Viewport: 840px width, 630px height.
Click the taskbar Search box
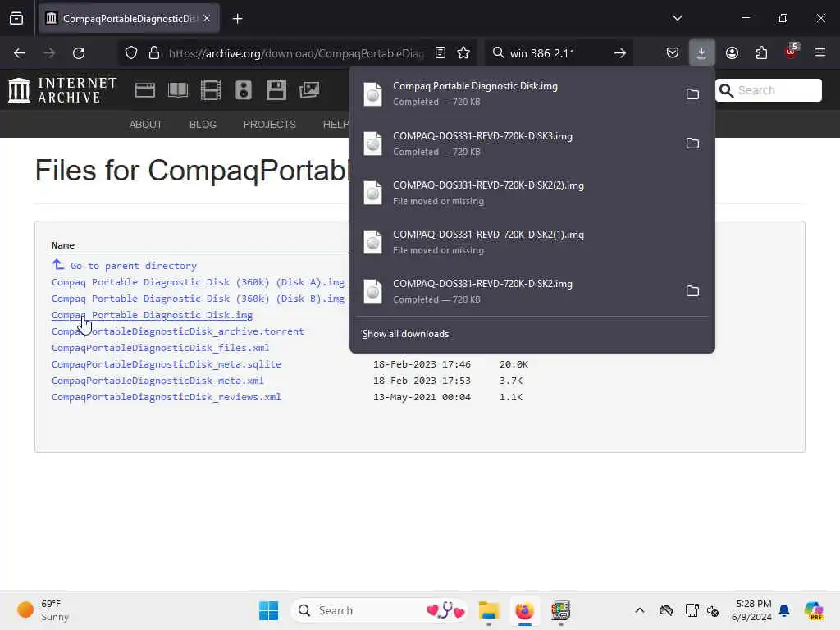380,610
